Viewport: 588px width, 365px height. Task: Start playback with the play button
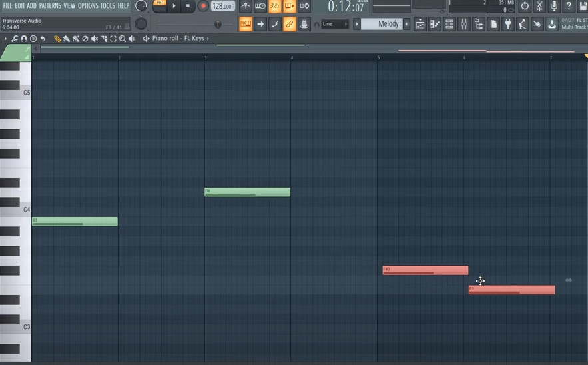tap(174, 6)
